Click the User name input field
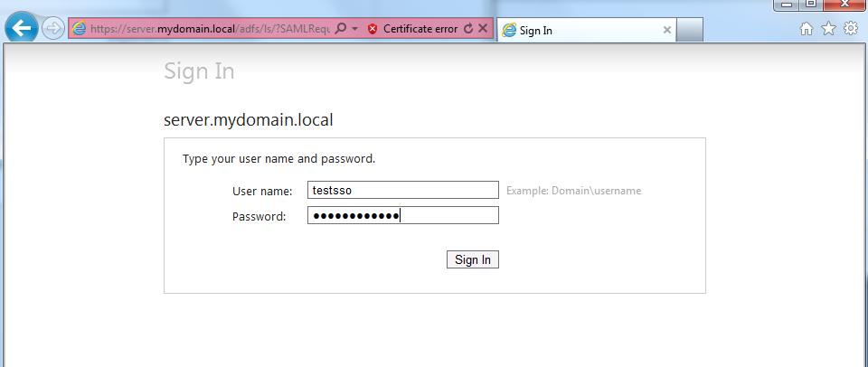Screen dimensions: 868x367 click(x=403, y=190)
